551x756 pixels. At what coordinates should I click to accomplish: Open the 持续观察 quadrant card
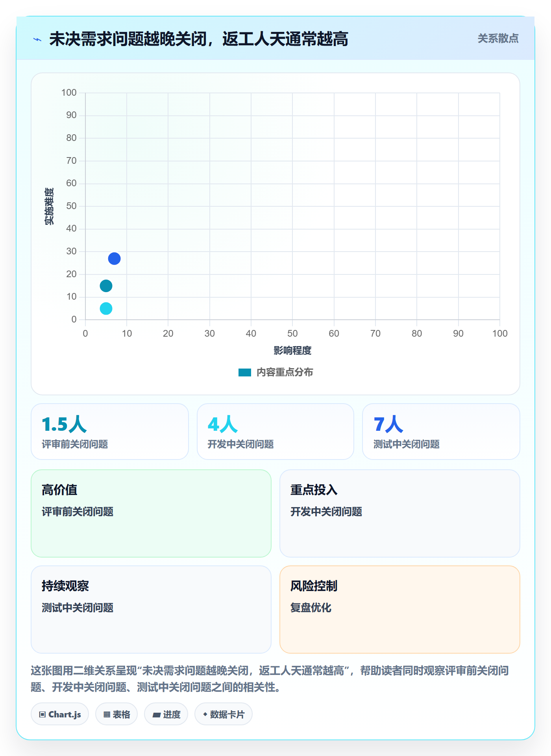151,610
